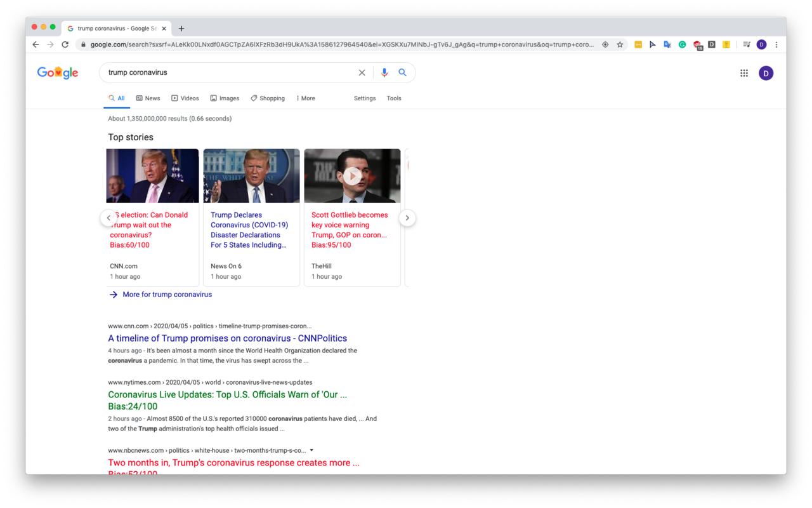Go to the Google logo homepage
This screenshot has width=812, height=508.
(x=58, y=73)
